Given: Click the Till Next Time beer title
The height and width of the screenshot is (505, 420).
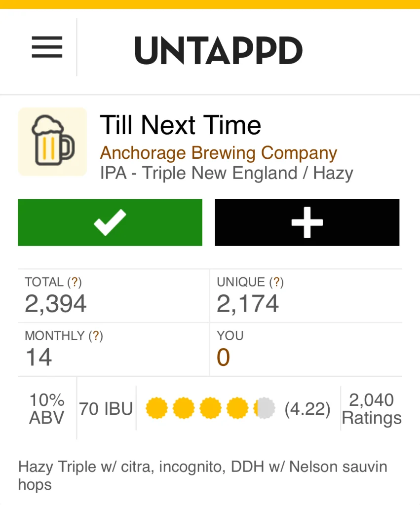Looking at the screenshot, I should [x=180, y=125].
